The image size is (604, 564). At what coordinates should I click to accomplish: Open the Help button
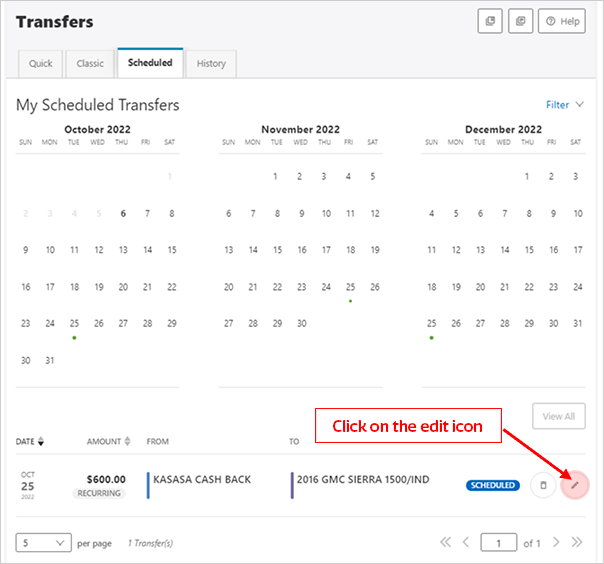tap(562, 21)
